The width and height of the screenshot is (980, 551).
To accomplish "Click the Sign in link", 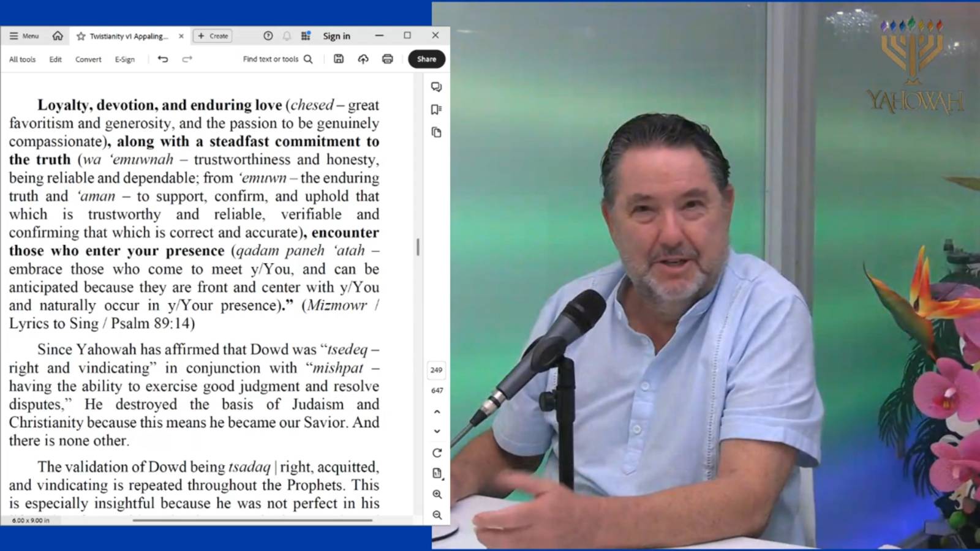I will (x=336, y=36).
